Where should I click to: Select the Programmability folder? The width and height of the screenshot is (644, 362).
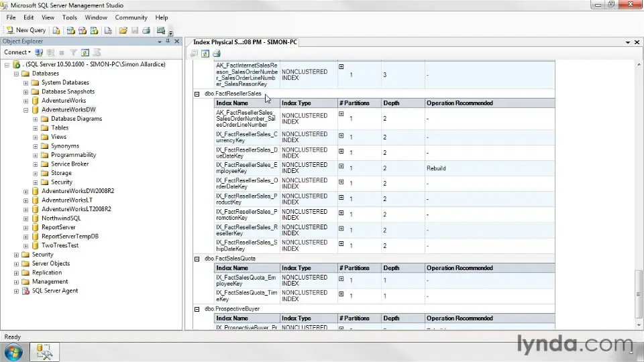point(74,155)
